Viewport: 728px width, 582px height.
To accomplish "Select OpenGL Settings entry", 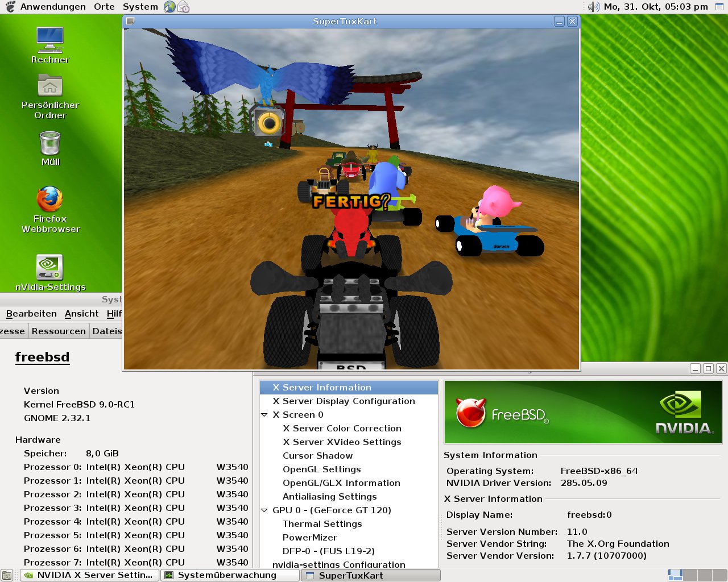I will [x=321, y=469].
